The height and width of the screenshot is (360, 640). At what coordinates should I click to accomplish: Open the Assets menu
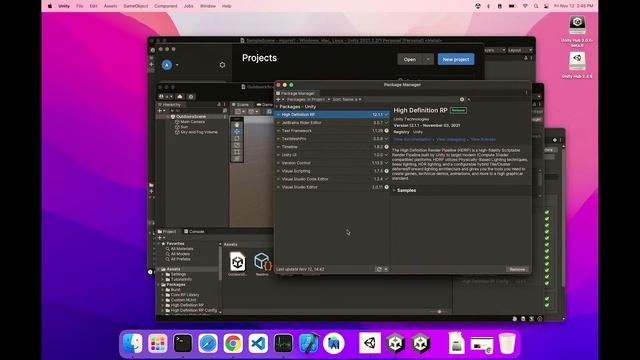tap(110, 6)
